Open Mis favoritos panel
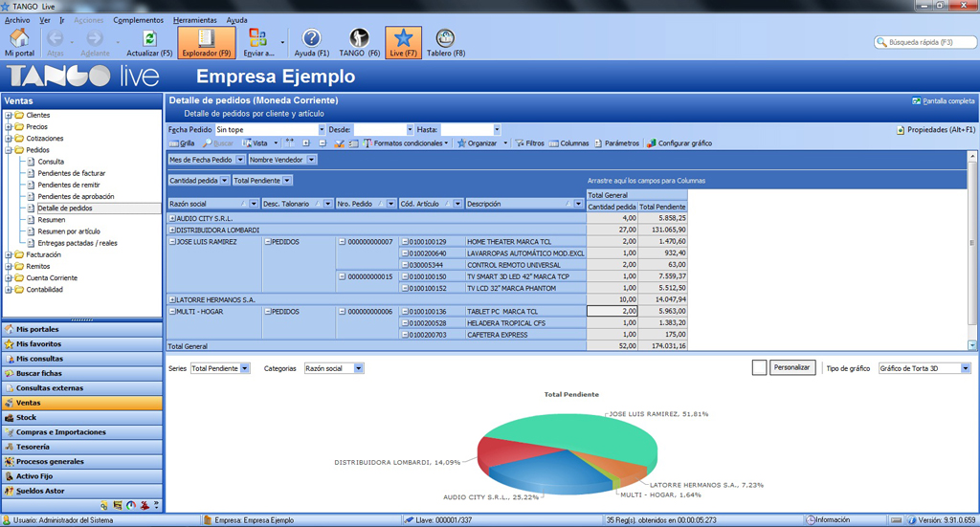 82,344
